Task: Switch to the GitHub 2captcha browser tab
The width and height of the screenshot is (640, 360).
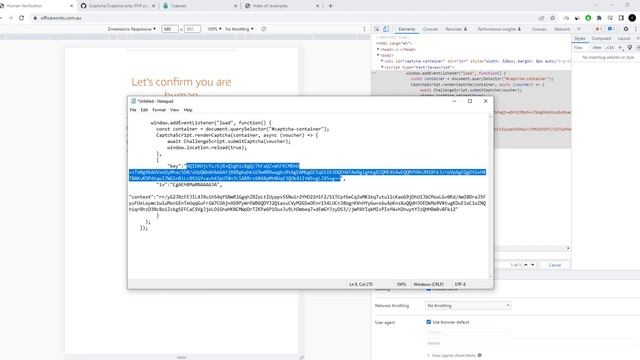Action: coord(118,6)
